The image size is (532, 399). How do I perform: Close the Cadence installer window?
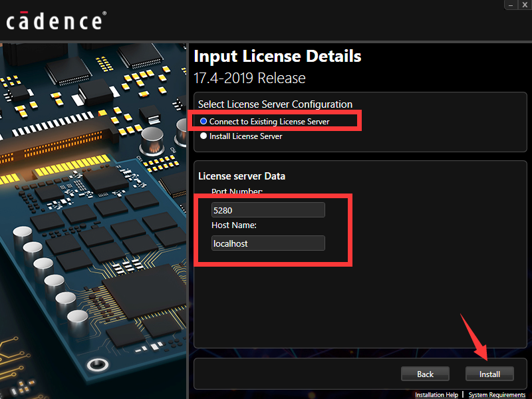(x=525, y=4)
